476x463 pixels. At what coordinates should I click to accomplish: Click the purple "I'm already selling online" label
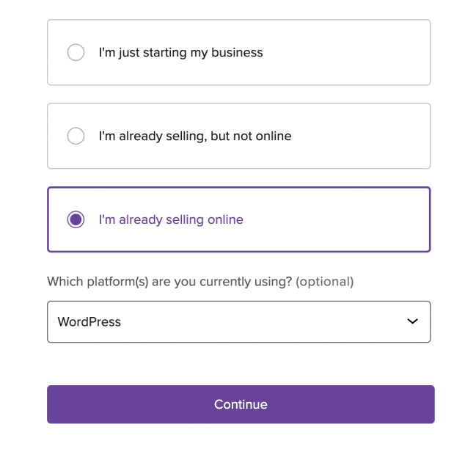[x=171, y=220]
